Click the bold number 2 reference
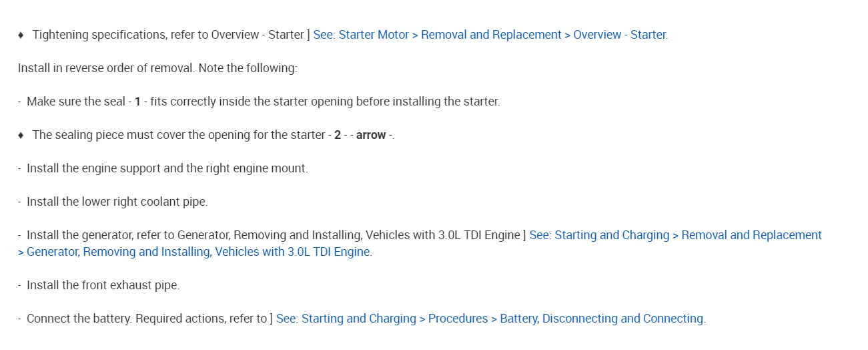Viewport: 868px width, 350px height. [x=338, y=135]
